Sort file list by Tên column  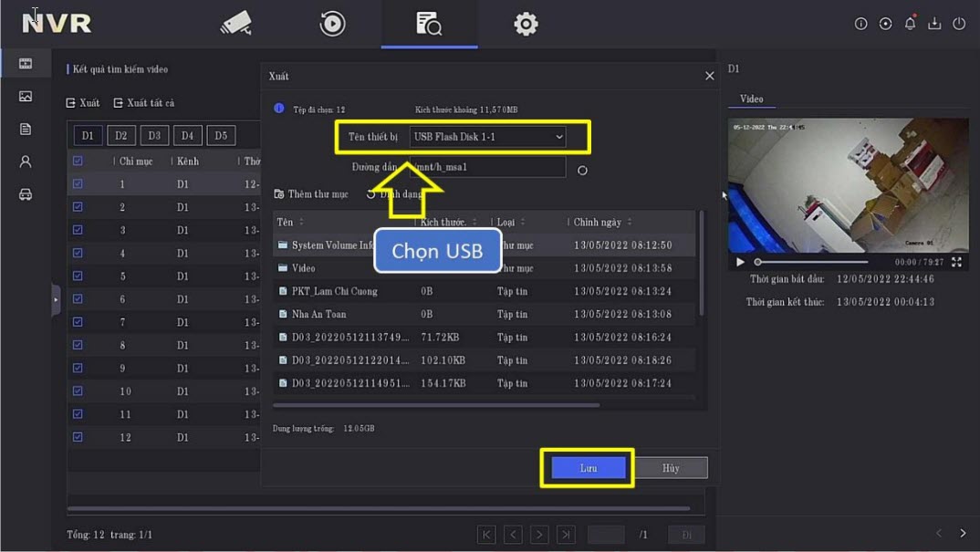pos(291,223)
